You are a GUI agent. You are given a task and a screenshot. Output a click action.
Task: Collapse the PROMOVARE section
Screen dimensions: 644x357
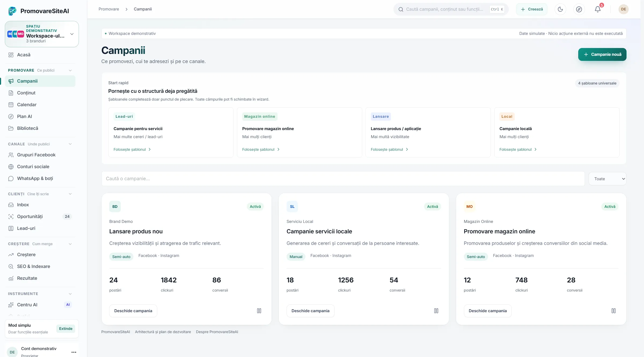pyautogui.click(x=70, y=70)
